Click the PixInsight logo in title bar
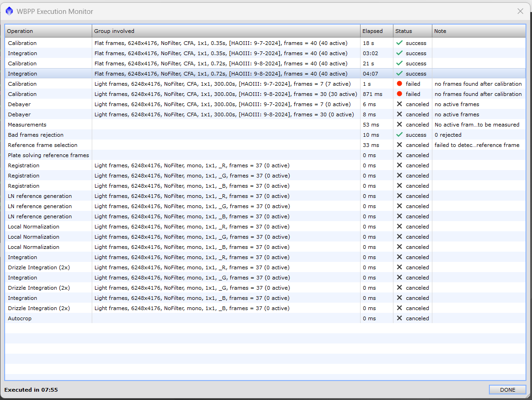The image size is (532, 400). [x=9, y=11]
